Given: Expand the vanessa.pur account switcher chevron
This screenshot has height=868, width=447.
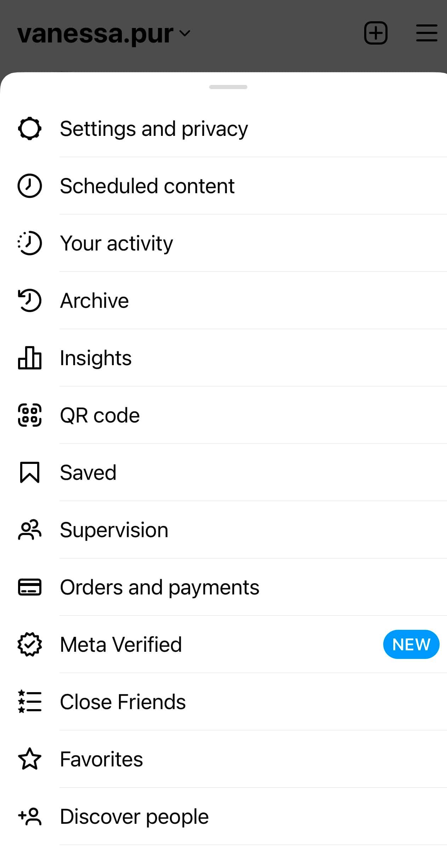Looking at the screenshot, I should (x=185, y=33).
